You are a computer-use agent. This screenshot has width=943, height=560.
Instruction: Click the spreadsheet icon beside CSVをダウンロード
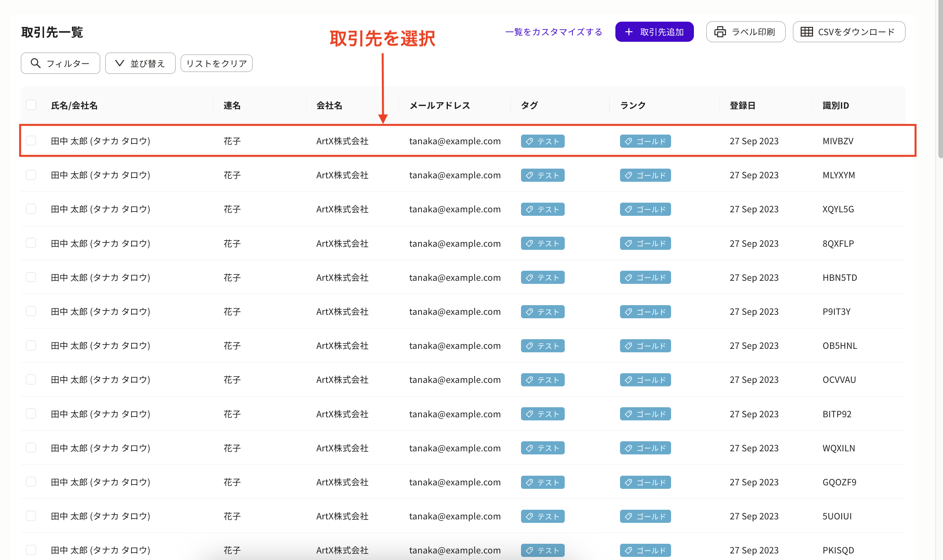pos(807,32)
